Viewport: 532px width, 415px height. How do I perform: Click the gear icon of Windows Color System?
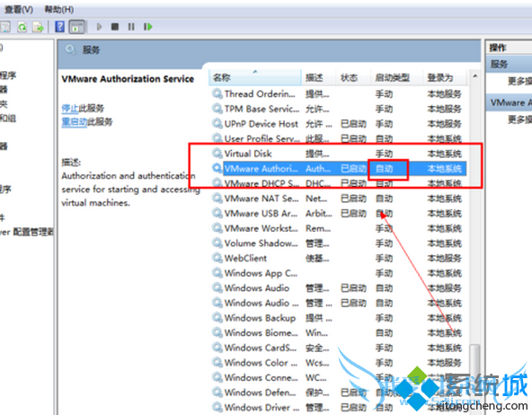coord(217,362)
